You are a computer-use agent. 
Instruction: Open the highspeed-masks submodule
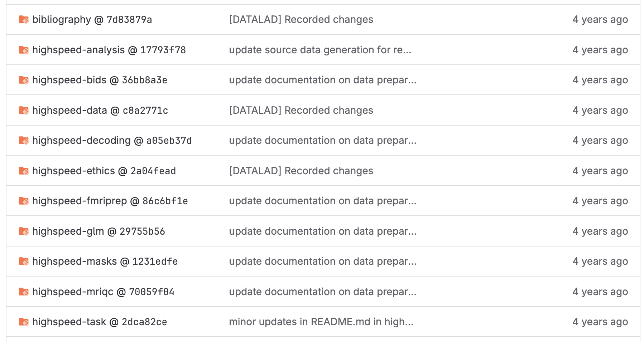pyautogui.click(x=75, y=262)
